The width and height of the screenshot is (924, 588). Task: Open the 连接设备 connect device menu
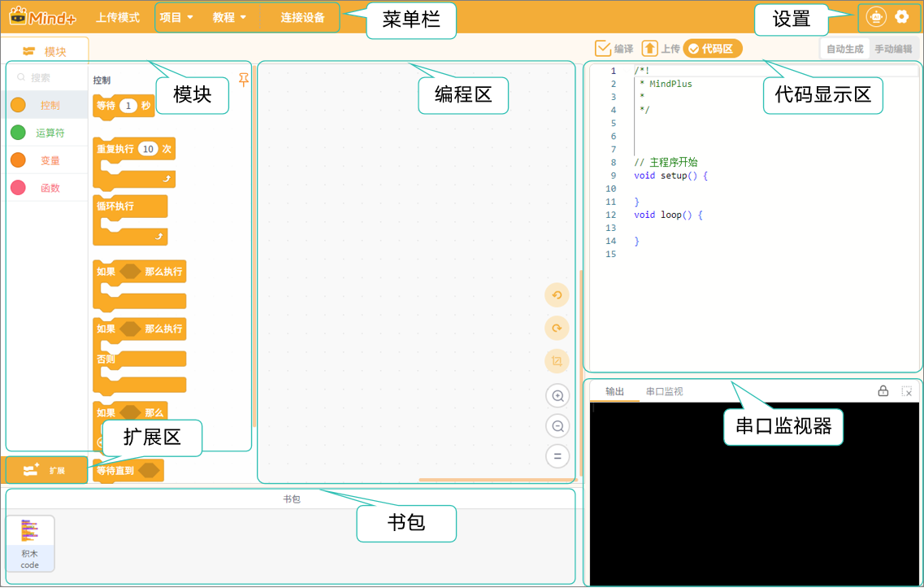[302, 18]
